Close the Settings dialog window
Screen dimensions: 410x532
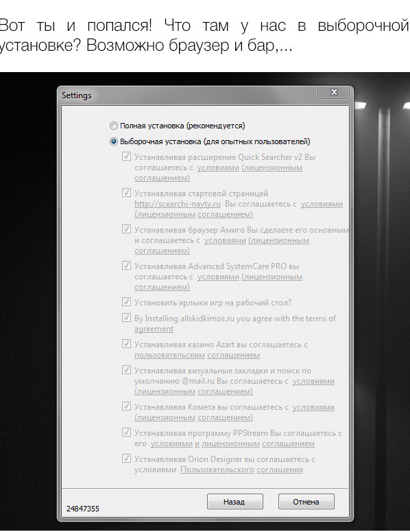coord(334,92)
